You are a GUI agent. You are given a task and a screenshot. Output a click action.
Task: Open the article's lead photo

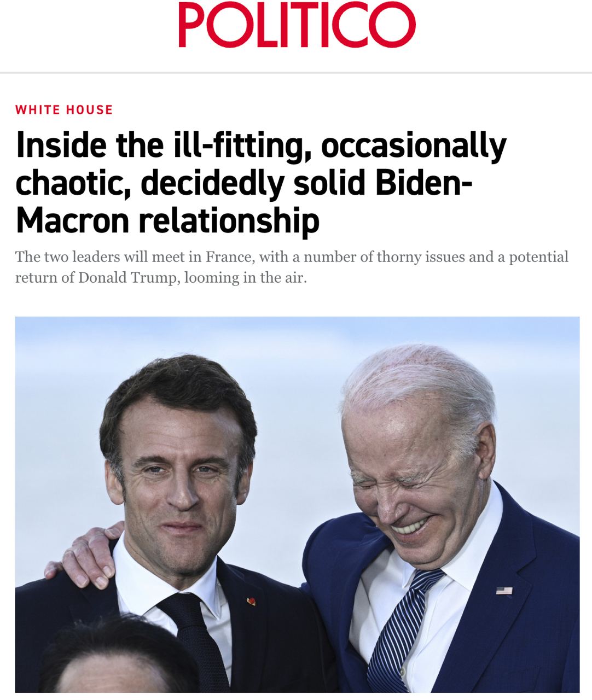point(297,505)
